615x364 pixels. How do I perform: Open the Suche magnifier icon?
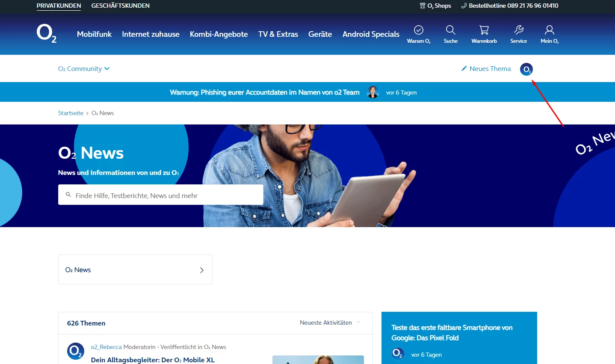450,30
